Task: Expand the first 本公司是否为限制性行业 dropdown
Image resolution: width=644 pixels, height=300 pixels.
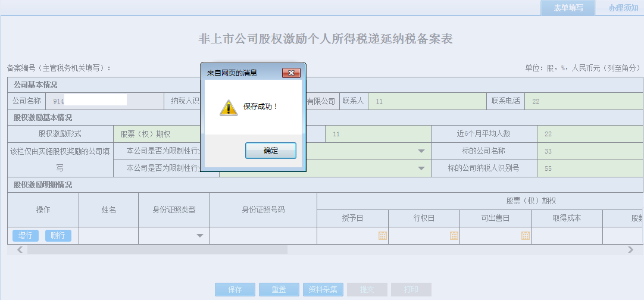Action: click(x=421, y=151)
